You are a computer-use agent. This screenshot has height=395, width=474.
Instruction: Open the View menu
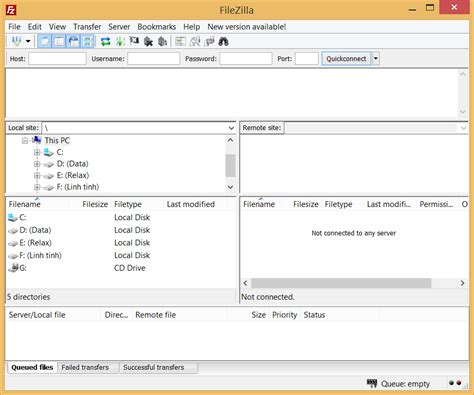(57, 27)
